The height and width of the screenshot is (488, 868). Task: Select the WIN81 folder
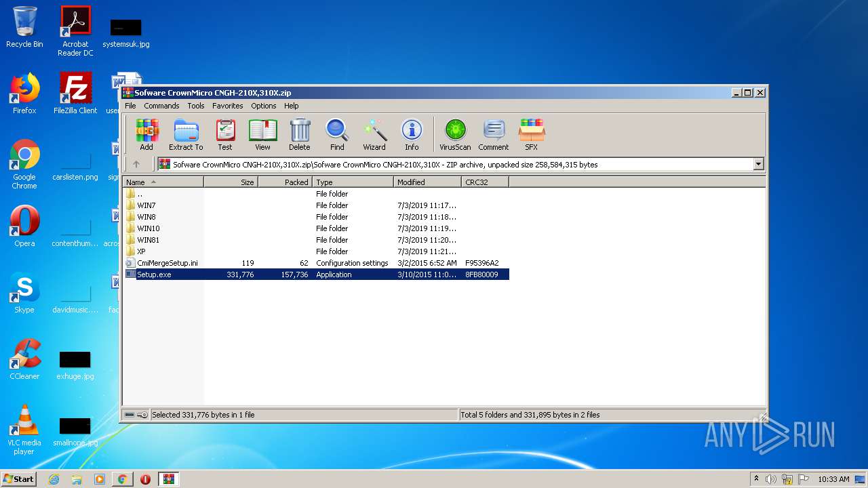315,240
